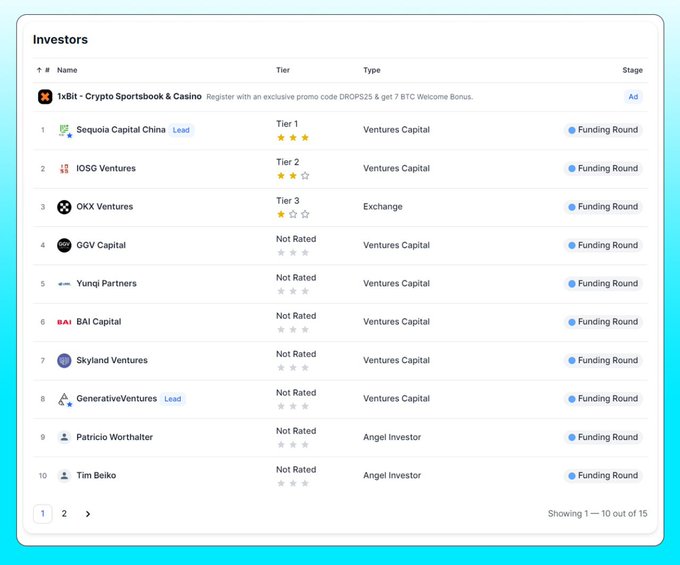Select page 1 in pagination
This screenshot has width=680, height=565.
(x=42, y=514)
